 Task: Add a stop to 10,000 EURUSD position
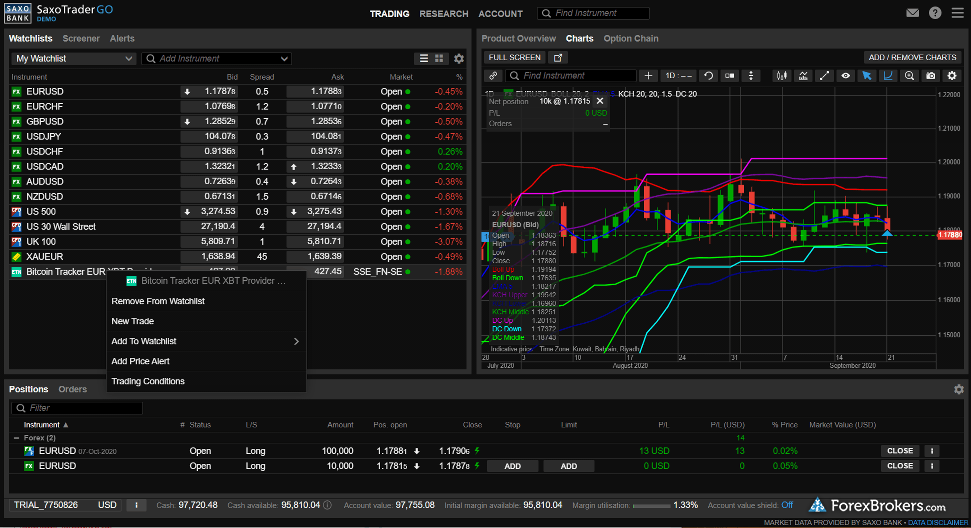tap(512, 466)
